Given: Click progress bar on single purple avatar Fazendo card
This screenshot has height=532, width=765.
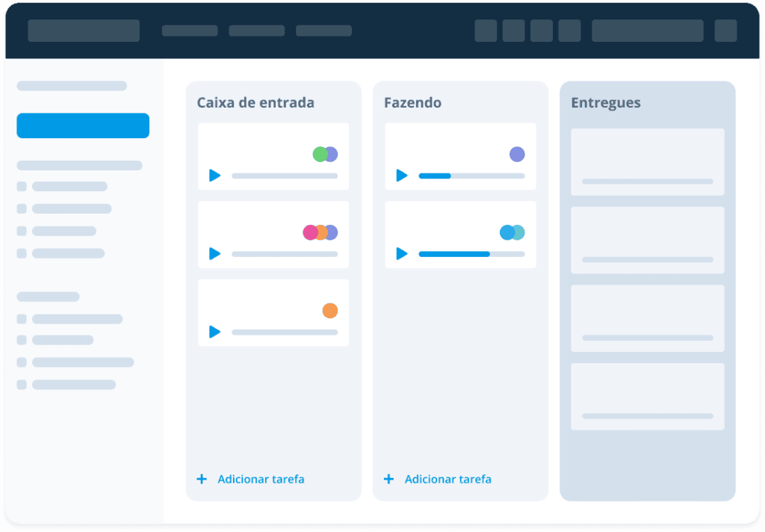Looking at the screenshot, I should coord(472,176).
